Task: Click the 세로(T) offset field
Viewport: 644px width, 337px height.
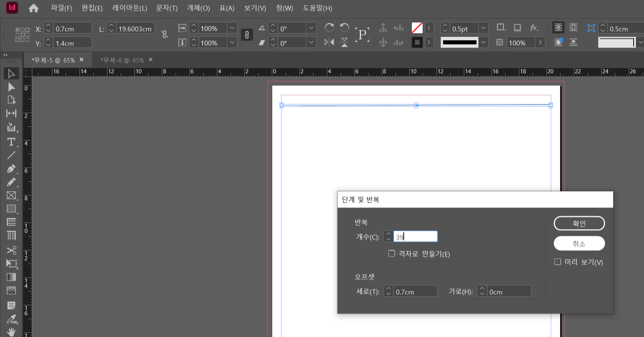Action: click(415, 291)
